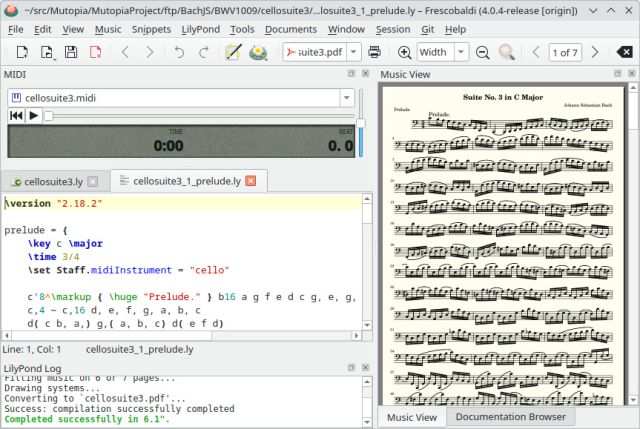Screen dimensions: 640x429
Task: Select the Music View bottom tab
Action: tap(412, 417)
